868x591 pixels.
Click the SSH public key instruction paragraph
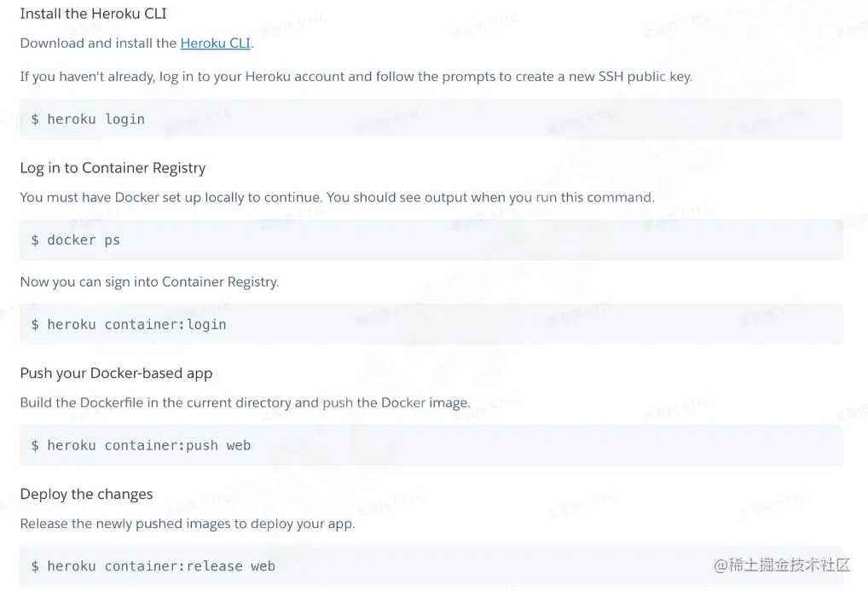click(x=356, y=77)
